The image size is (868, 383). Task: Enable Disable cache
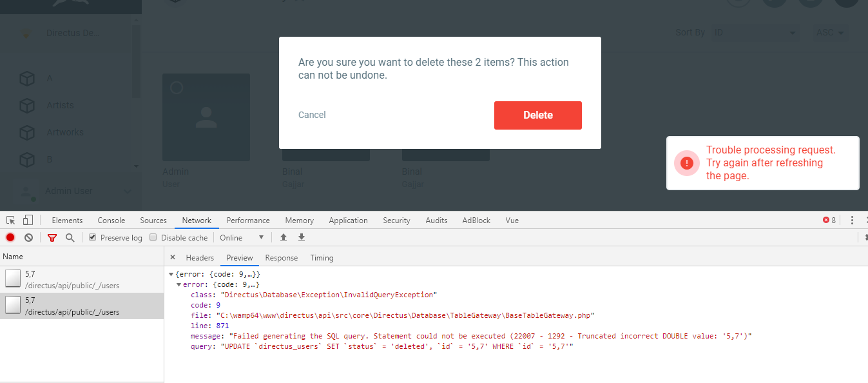(x=153, y=237)
